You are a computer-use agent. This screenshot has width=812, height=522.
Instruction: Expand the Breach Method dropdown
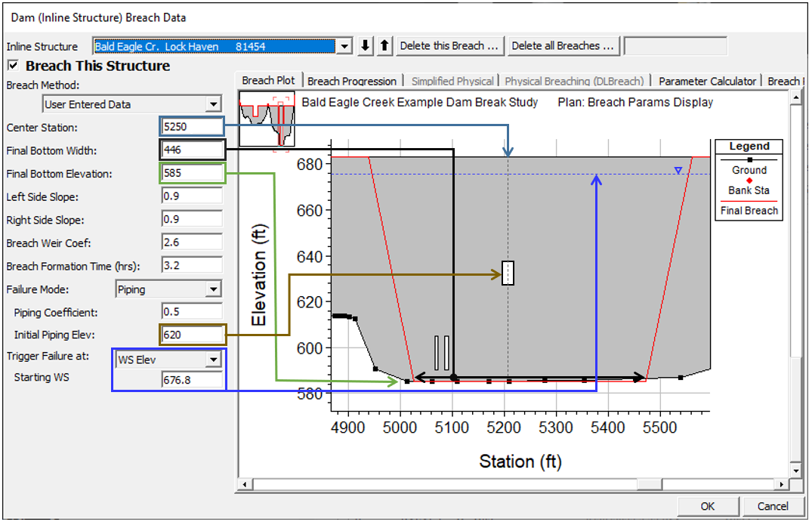(214, 104)
